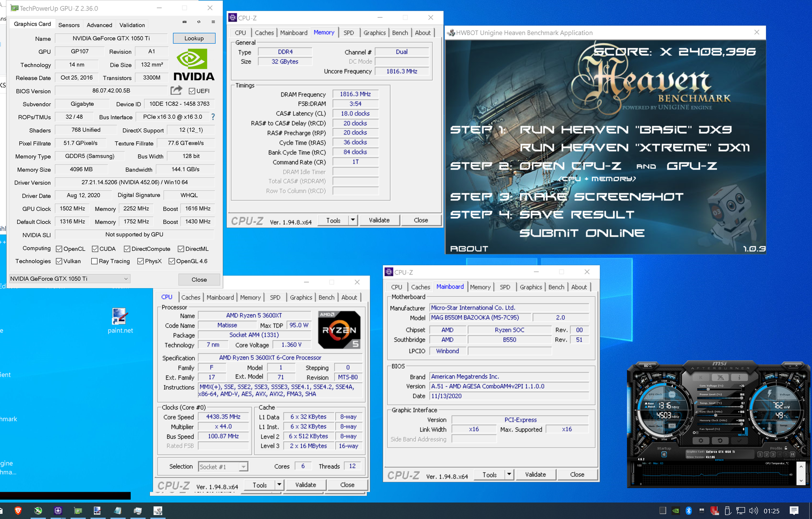Viewport: 812px width, 519px height.
Task: Open paint.net desktop shortcut
Action: pos(120,321)
